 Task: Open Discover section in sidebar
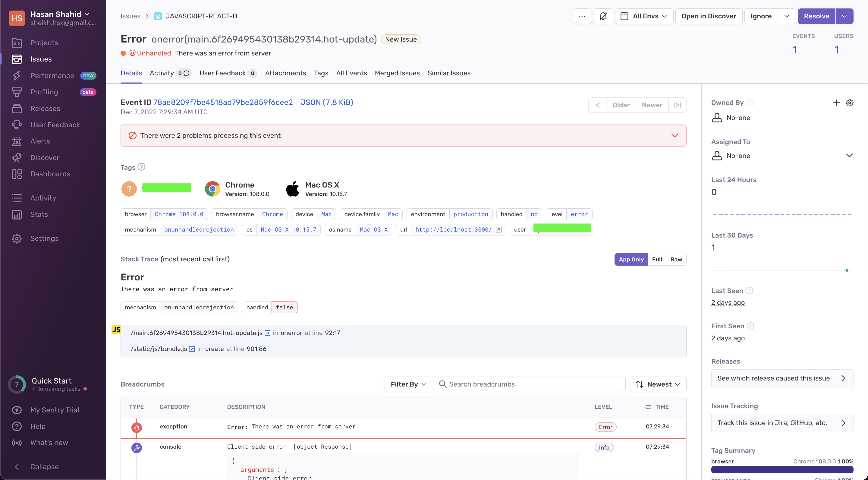[45, 157]
